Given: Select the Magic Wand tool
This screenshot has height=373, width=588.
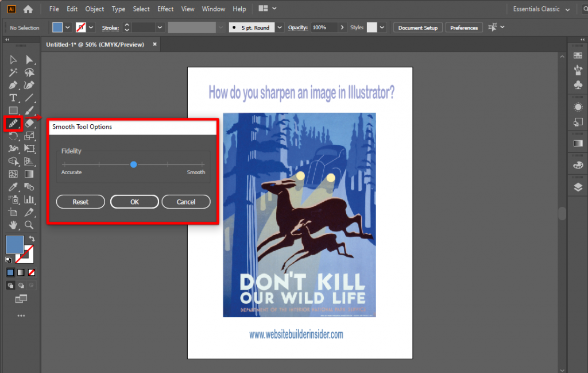Looking at the screenshot, I should 14,72.
